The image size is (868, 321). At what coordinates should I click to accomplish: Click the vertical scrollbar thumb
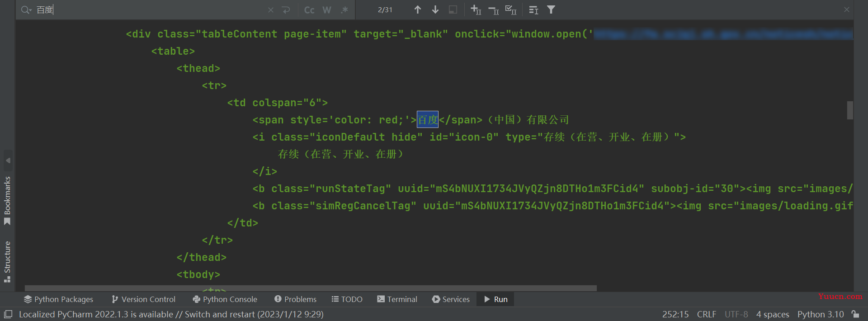(850, 110)
